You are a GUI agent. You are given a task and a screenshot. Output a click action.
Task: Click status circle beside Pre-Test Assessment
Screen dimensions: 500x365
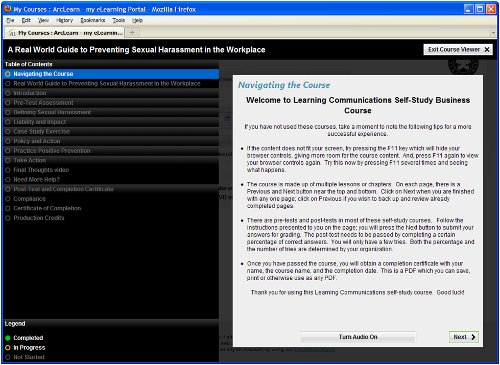coord(8,103)
